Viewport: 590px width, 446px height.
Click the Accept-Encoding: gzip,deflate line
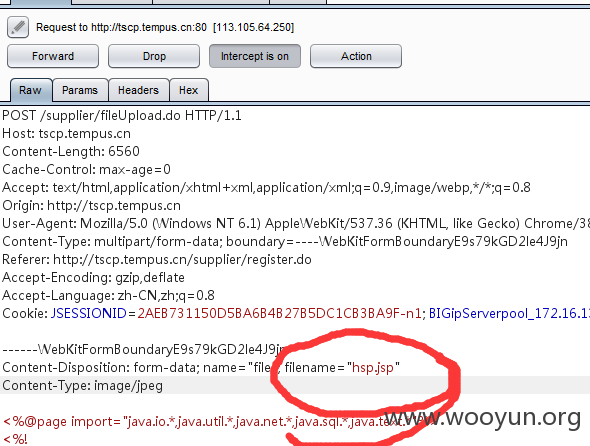(x=93, y=277)
